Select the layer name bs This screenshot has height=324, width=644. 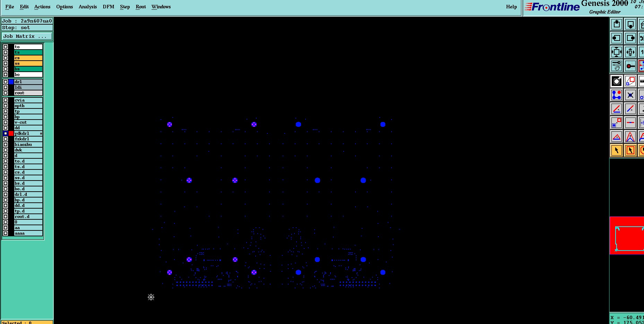click(28, 69)
